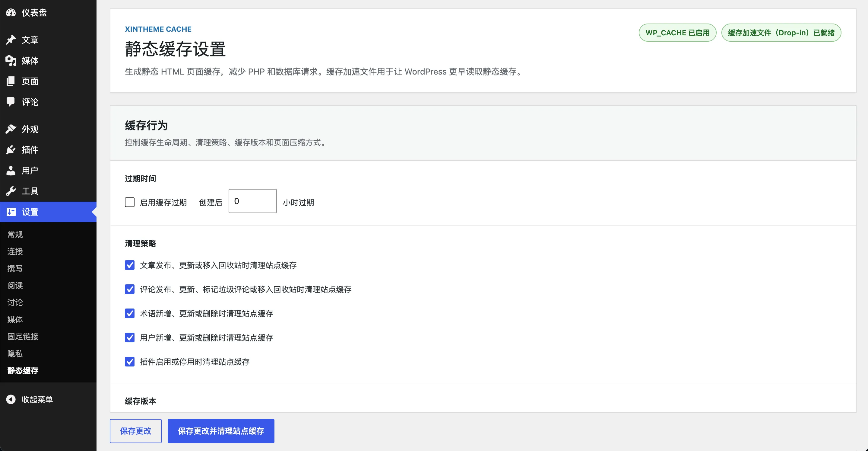
Task: Enable the 启用缓存过期 checkbox
Action: coord(130,202)
